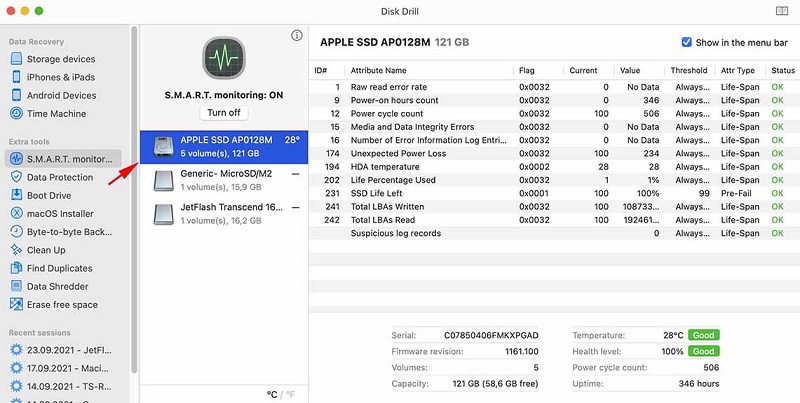The height and width of the screenshot is (403, 800).
Task: Sort by Attribute Name column header
Action: (x=379, y=70)
